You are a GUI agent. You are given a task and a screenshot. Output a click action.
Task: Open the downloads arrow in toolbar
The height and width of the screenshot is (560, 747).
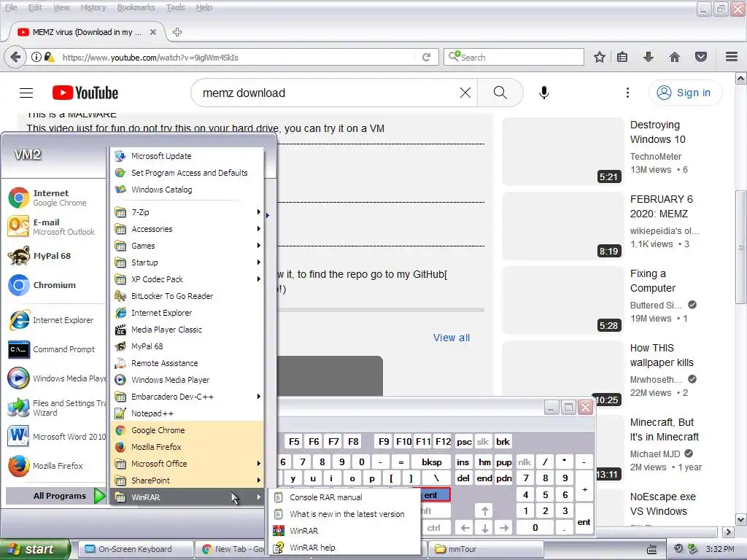tap(648, 57)
